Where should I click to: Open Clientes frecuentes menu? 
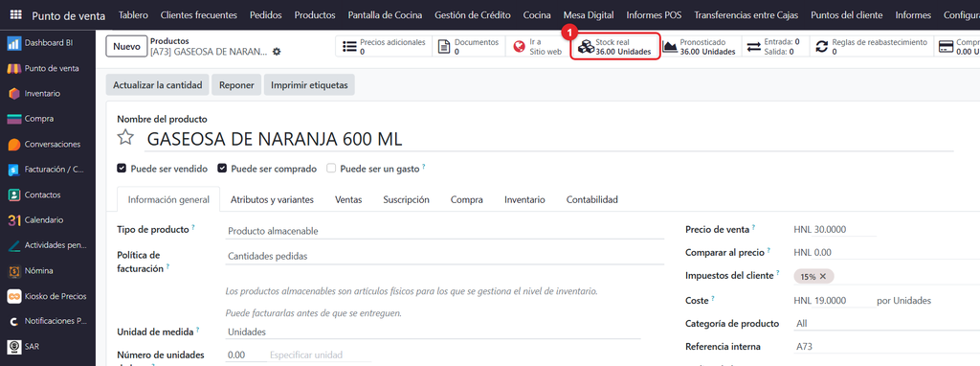[x=199, y=15]
